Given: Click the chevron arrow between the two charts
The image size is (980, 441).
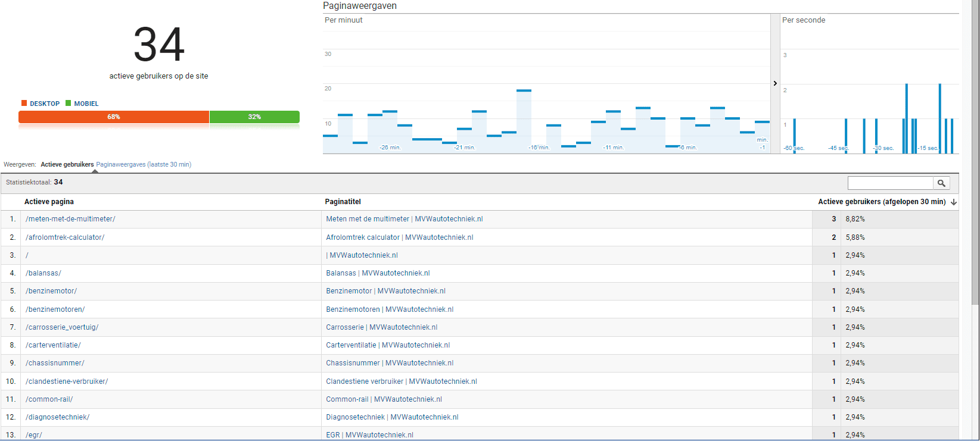Looking at the screenshot, I should [x=775, y=83].
